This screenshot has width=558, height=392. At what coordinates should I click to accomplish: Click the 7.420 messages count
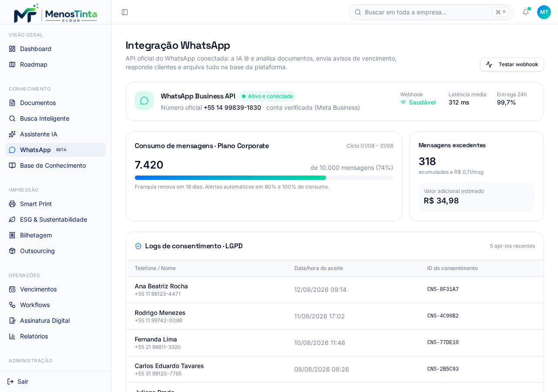coord(149,165)
